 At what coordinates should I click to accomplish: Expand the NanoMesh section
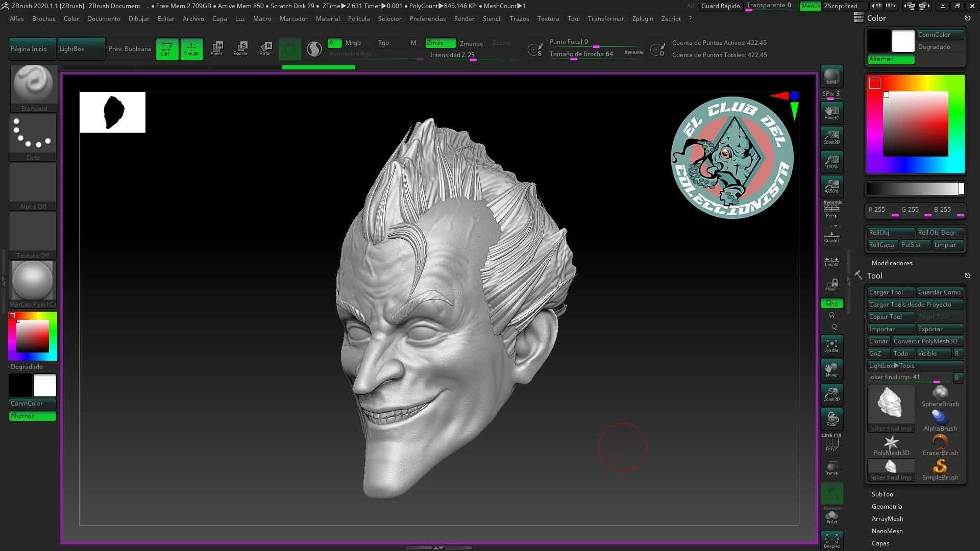coord(887,531)
